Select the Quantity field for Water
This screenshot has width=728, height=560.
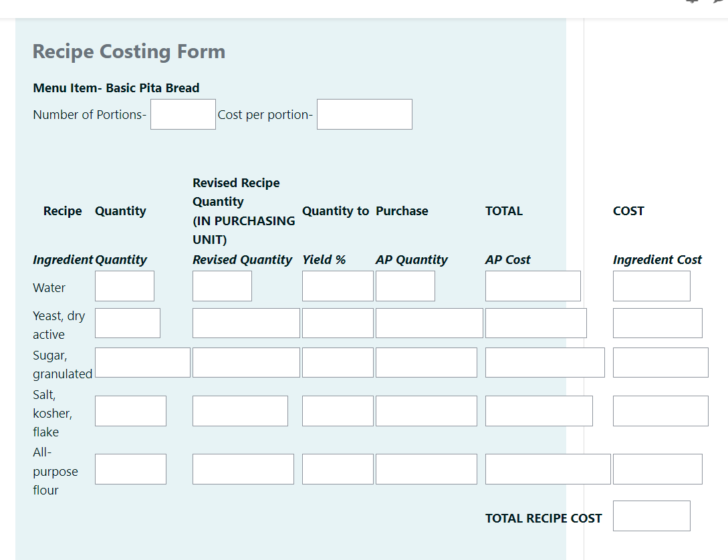coord(124,285)
